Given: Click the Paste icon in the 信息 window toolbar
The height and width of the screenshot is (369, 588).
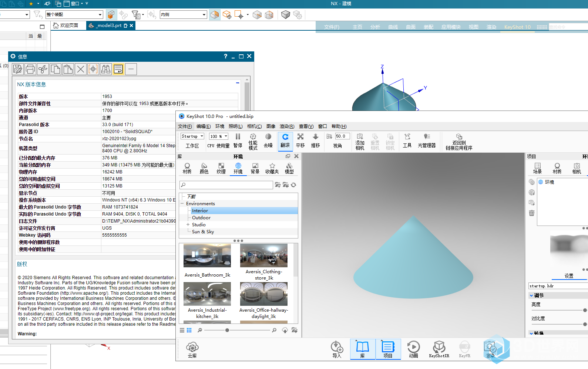Looking at the screenshot, I should [x=68, y=69].
